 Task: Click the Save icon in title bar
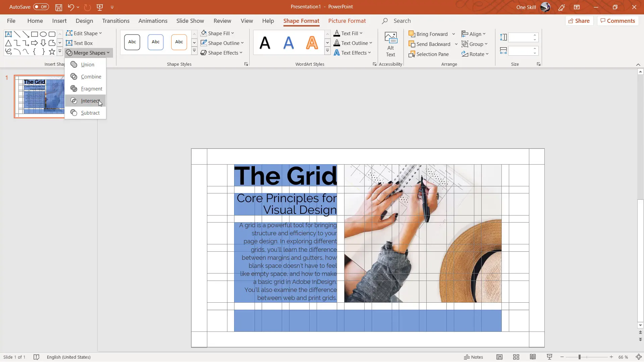pyautogui.click(x=58, y=7)
